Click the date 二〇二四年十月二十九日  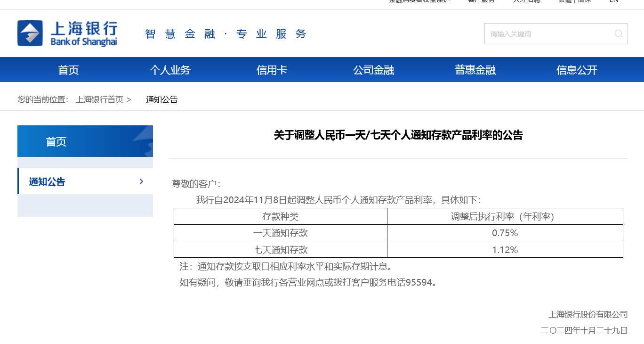584,330
